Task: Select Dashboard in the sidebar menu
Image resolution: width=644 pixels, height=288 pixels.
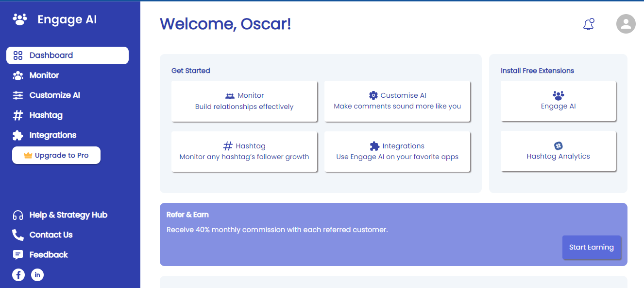Action: pyautogui.click(x=68, y=55)
